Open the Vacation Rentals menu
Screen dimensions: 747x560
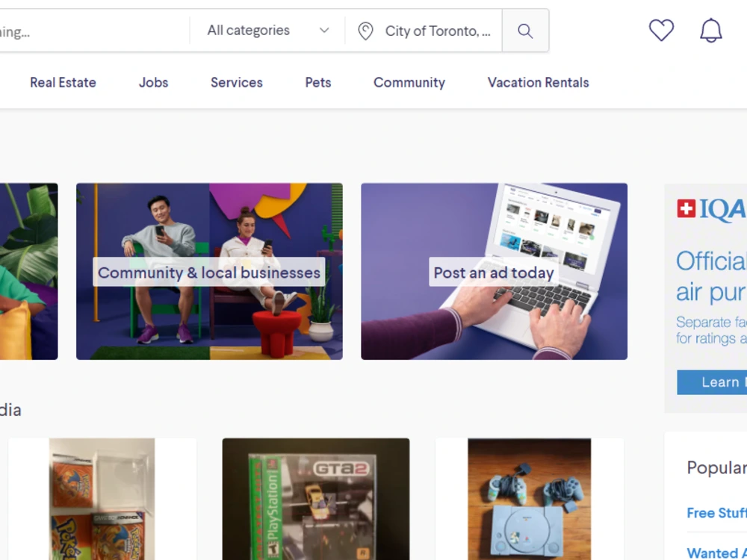coord(539,82)
